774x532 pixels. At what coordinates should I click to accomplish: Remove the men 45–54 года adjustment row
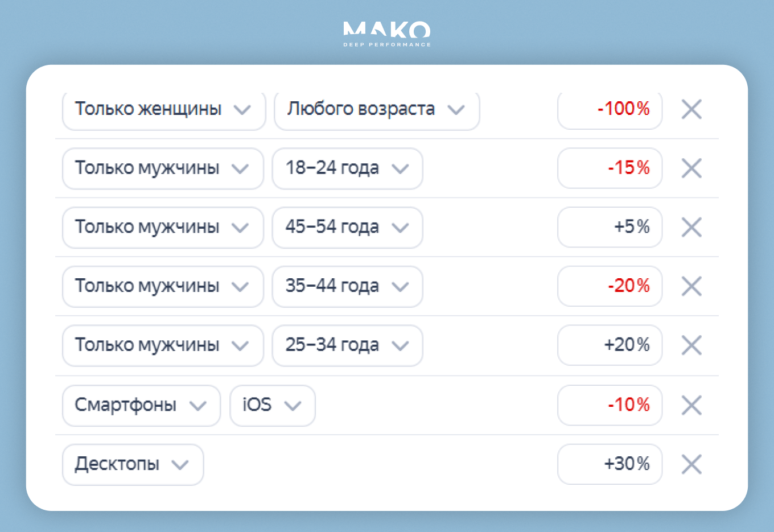[691, 227]
